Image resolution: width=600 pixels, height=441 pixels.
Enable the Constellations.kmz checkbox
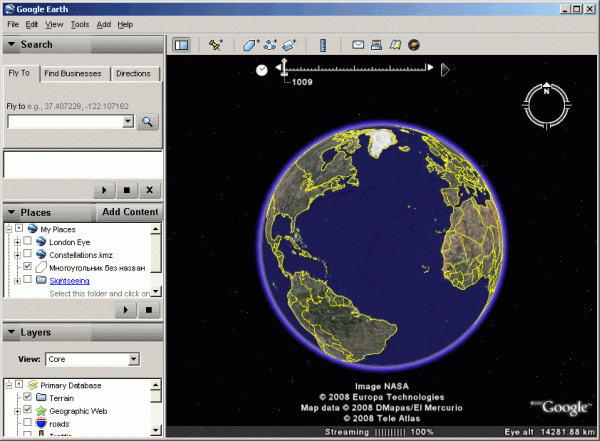pos(27,253)
